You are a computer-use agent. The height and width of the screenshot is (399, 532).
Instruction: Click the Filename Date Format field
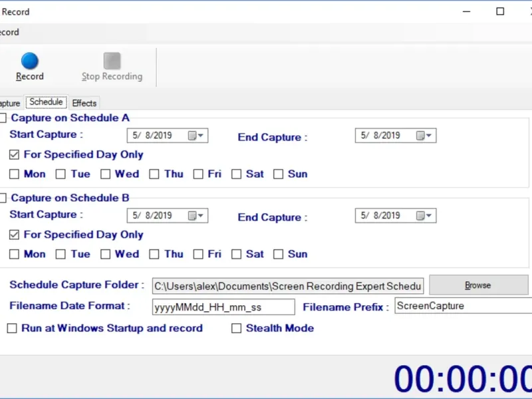click(x=223, y=307)
